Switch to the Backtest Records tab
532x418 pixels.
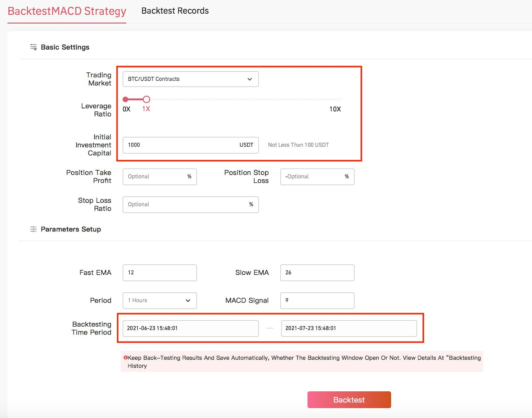pos(175,11)
